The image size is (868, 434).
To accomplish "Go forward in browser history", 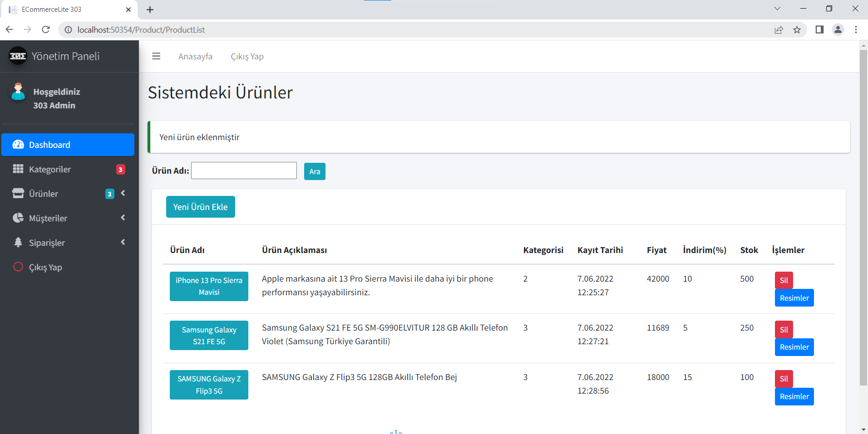I will (x=28, y=29).
